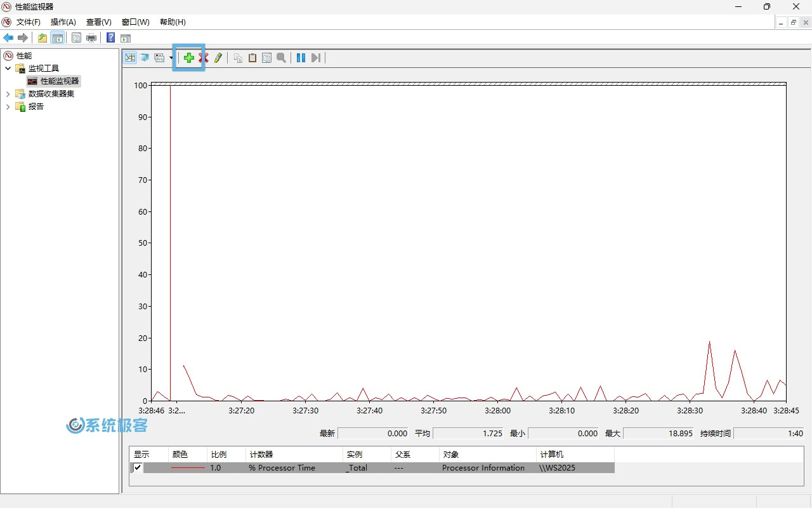812x508 pixels.
Task: Click the 父系 column header
Action: 415,455
